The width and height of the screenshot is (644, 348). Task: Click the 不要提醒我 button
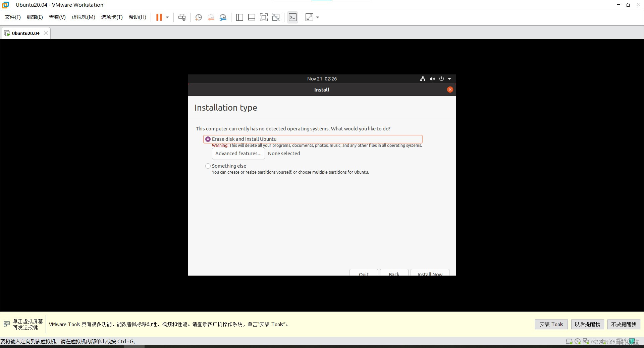pos(624,324)
